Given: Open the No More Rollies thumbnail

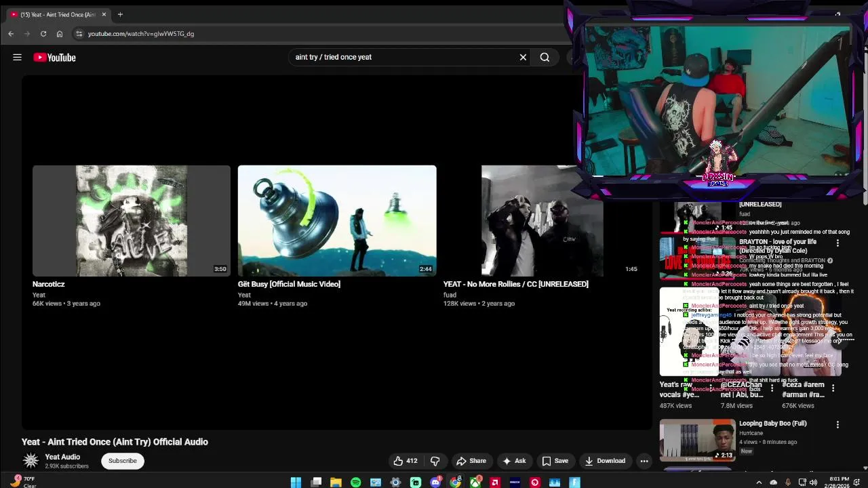Looking at the screenshot, I should pyautogui.click(x=542, y=220).
